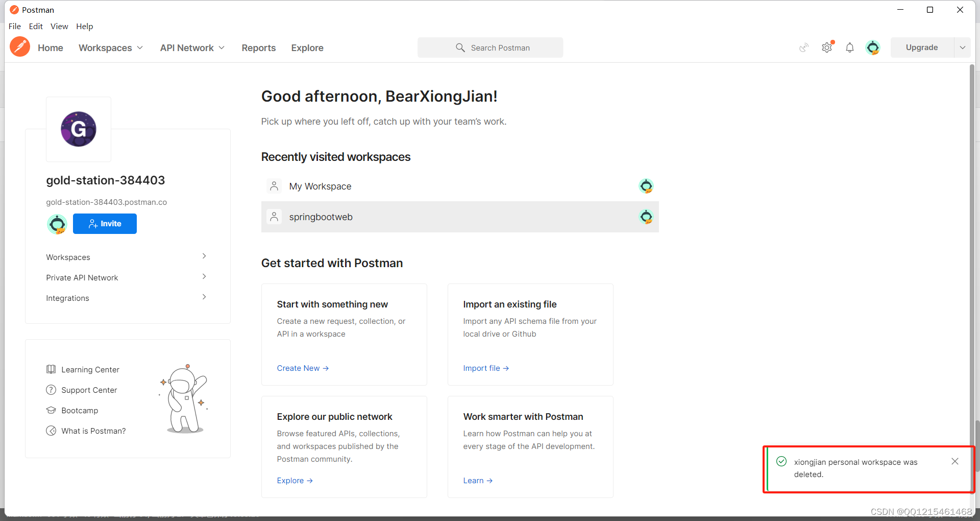Click the gold-station team logo thumbnail
The width and height of the screenshot is (980, 521).
79,129
